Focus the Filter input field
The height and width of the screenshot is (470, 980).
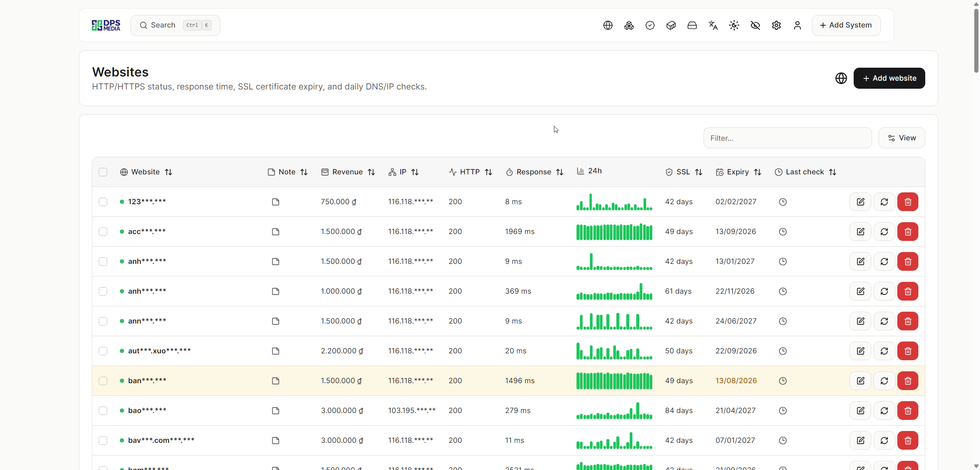pos(787,138)
